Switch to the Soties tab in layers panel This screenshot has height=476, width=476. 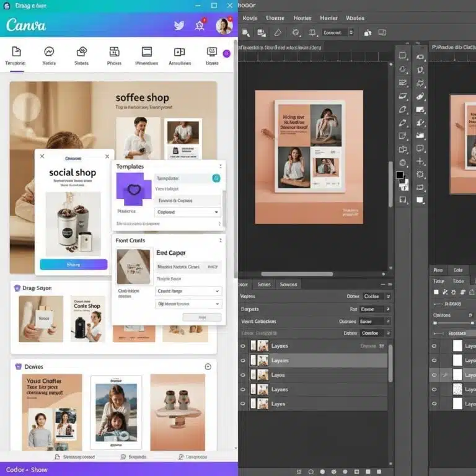(264, 284)
